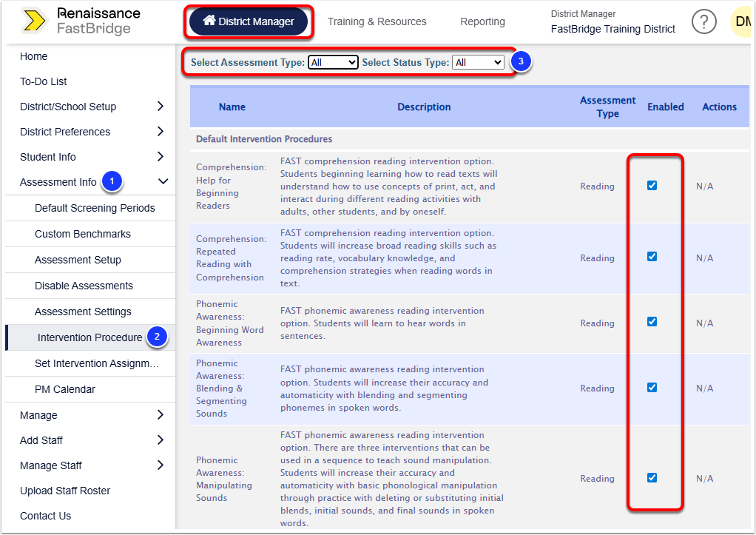Image resolution: width=756 pixels, height=535 pixels.
Task: Open the help question mark icon
Action: (x=704, y=21)
